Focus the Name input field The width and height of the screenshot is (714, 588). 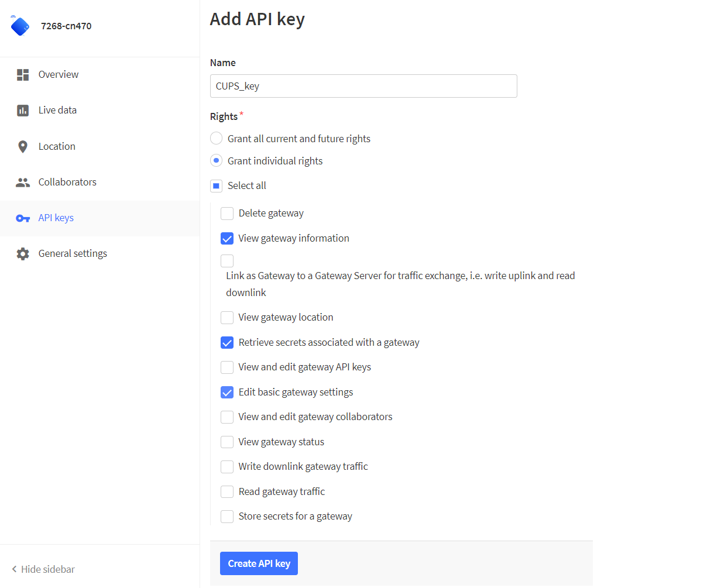363,86
